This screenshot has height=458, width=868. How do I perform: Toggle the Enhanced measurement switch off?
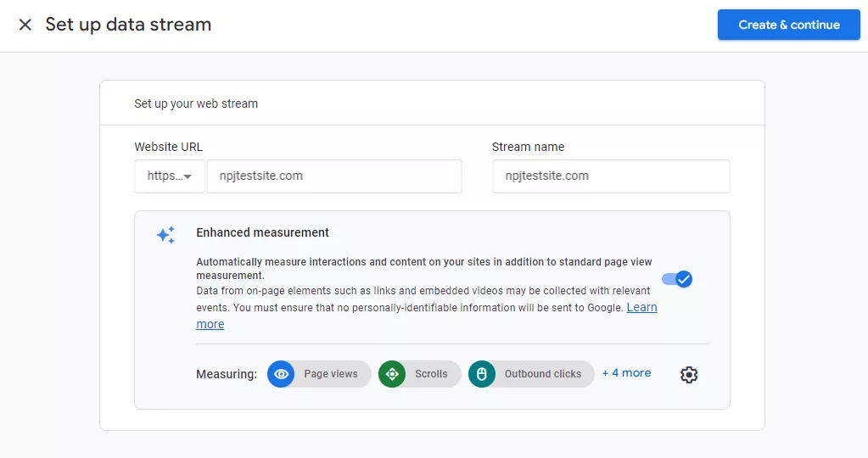click(x=677, y=279)
